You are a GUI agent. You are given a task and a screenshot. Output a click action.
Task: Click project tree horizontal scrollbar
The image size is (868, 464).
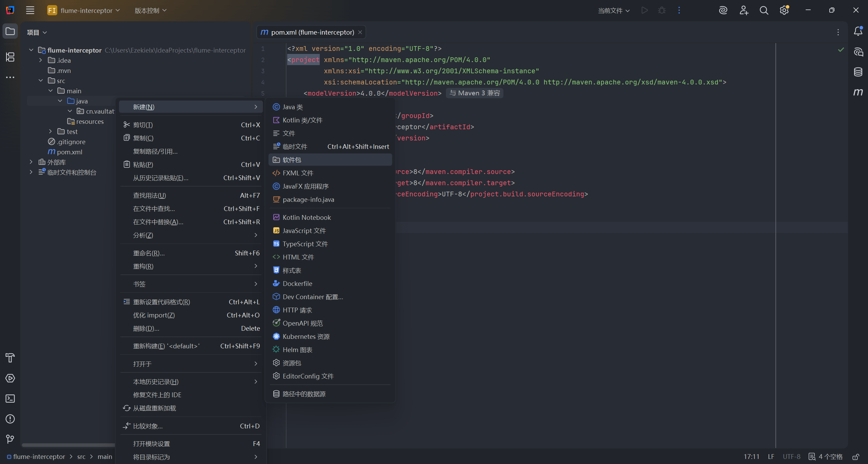[69, 445]
